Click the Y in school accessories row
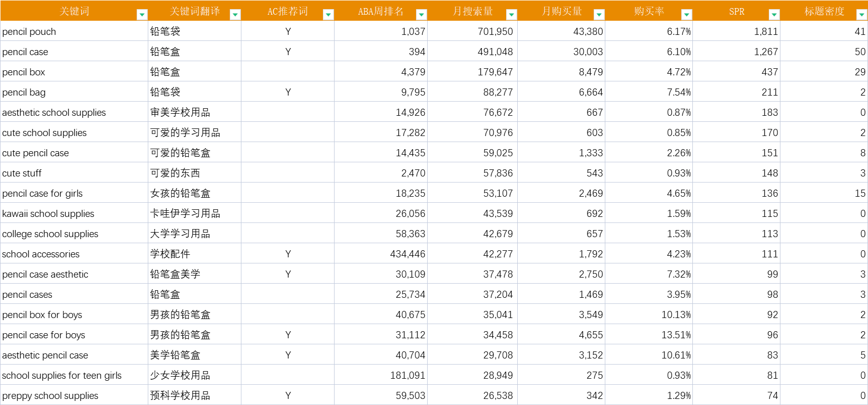 (287, 254)
